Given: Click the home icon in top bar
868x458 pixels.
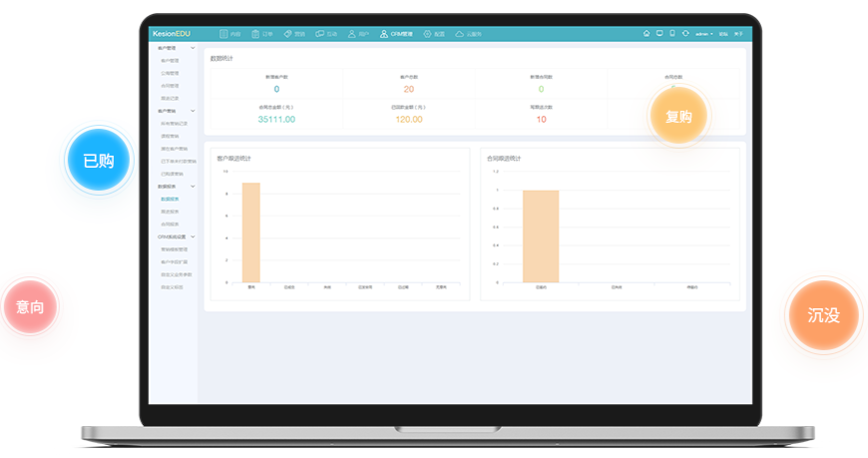Looking at the screenshot, I should pos(646,33).
